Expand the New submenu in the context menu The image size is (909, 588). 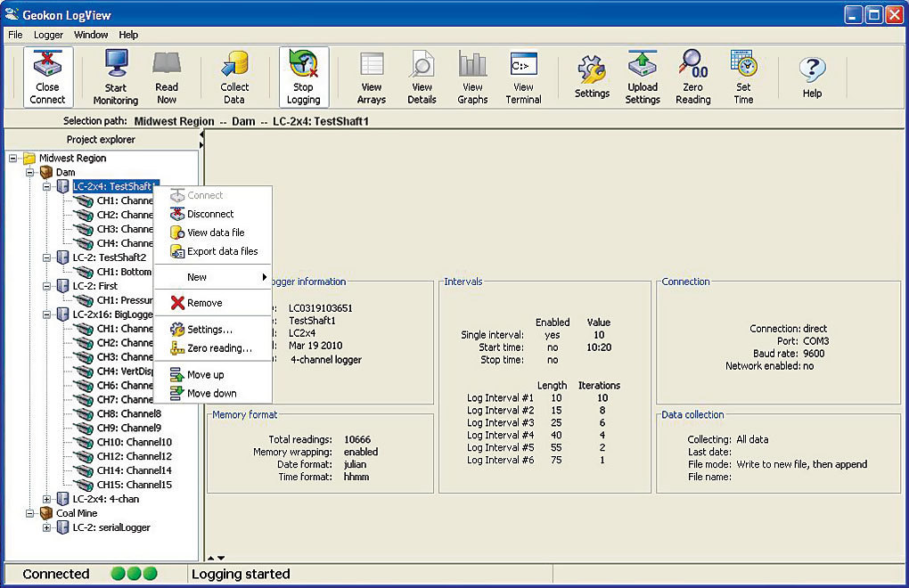[x=196, y=277]
